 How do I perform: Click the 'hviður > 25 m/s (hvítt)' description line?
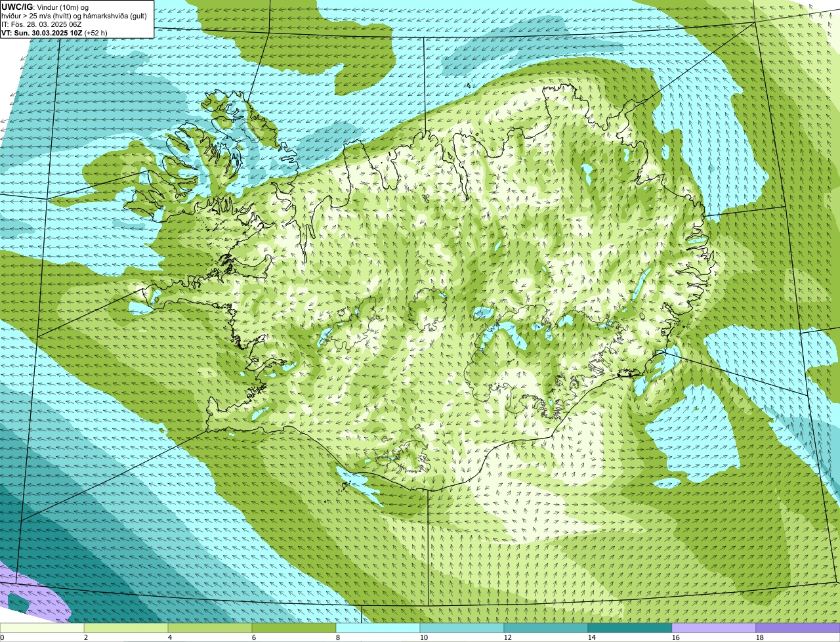pyautogui.click(x=73, y=16)
